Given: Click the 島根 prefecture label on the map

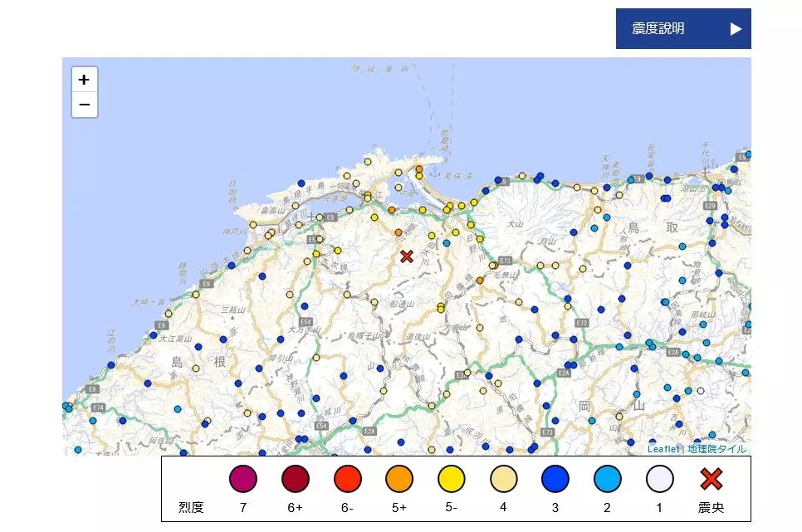Looking at the screenshot, I should coord(198,362).
